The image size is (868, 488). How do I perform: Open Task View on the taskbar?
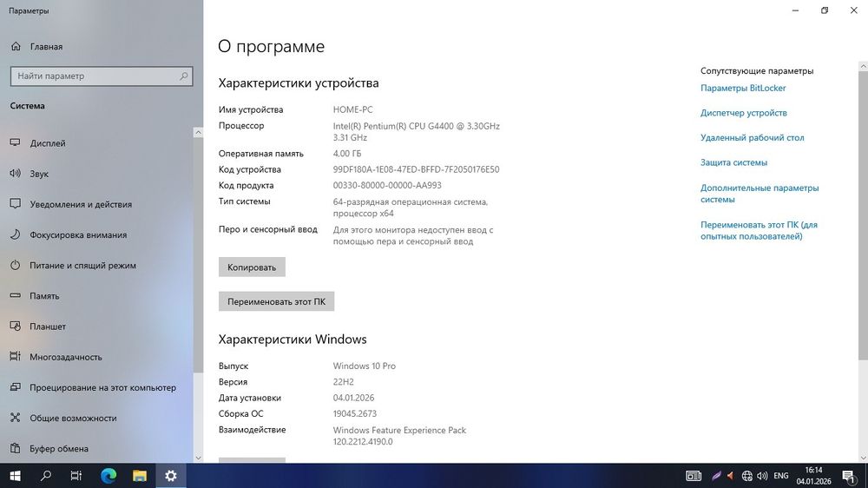[x=76, y=476]
